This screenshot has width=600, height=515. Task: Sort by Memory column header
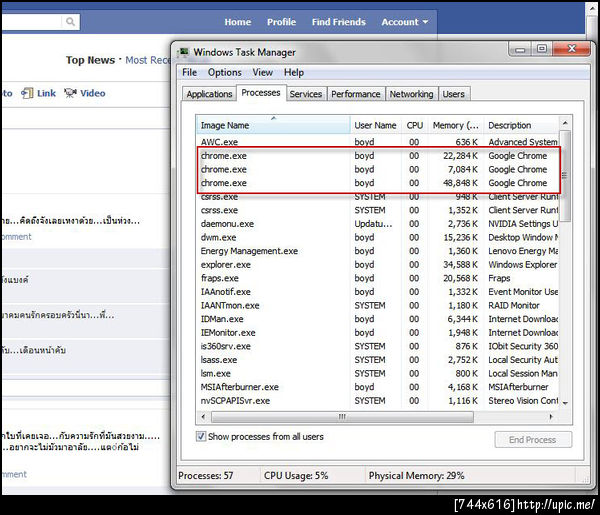tap(456, 125)
